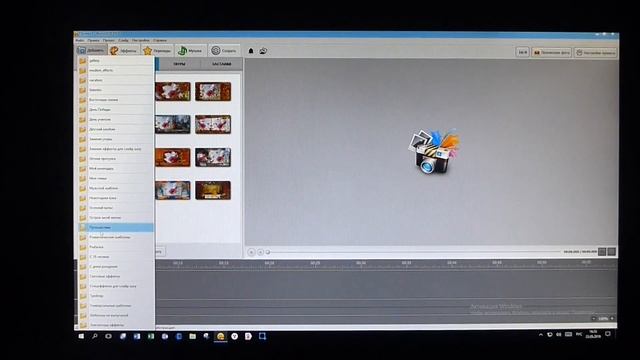The height and width of the screenshot is (360, 640).
Task: Open Task View on the taskbar
Action: coord(108,336)
